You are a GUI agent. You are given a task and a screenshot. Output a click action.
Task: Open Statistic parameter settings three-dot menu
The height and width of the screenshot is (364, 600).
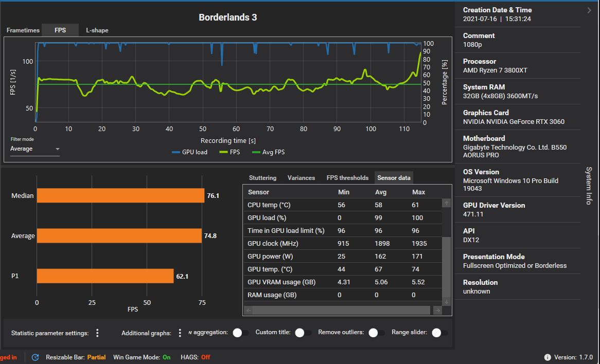point(98,333)
